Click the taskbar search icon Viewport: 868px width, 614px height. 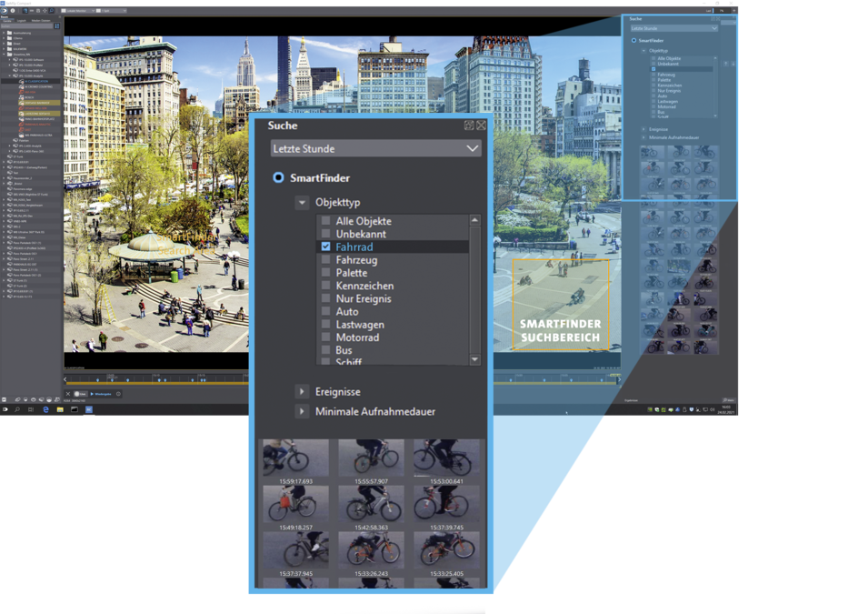point(17,409)
